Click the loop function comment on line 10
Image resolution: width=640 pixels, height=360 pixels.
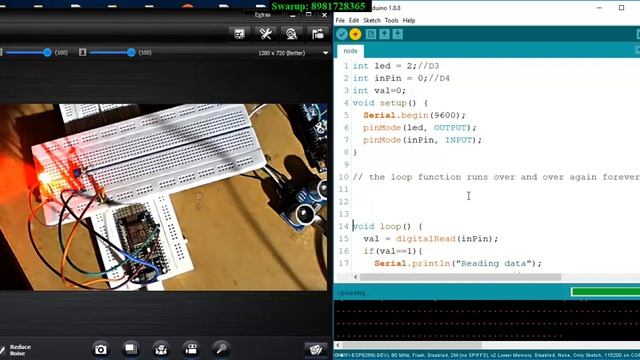[496, 177]
